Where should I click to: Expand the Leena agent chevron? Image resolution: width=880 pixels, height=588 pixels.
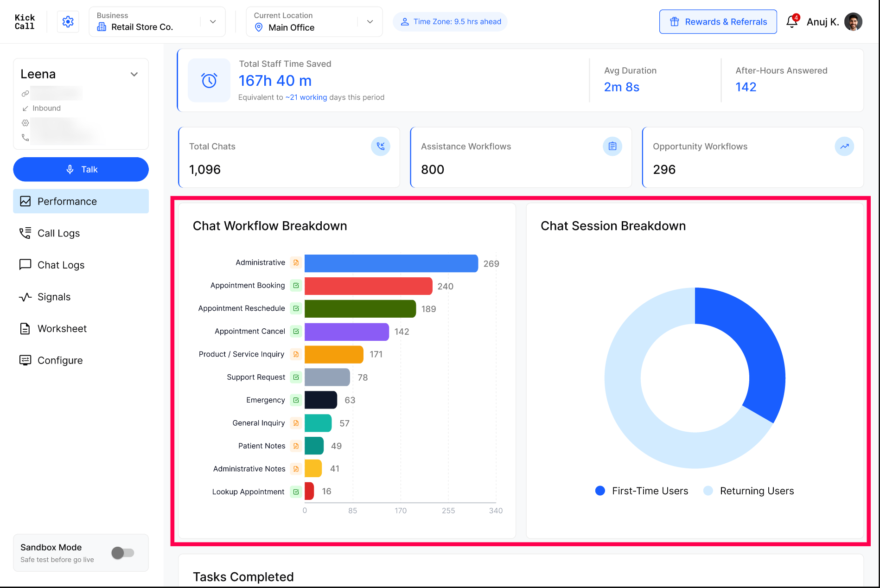click(x=134, y=74)
